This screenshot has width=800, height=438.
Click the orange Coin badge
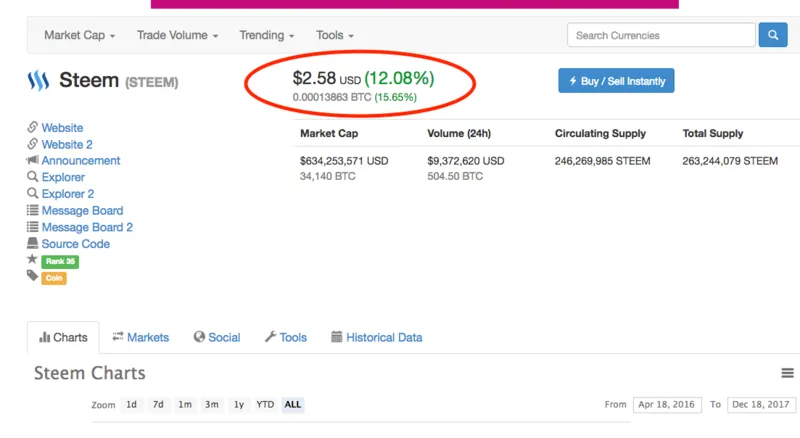click(54, 278)
